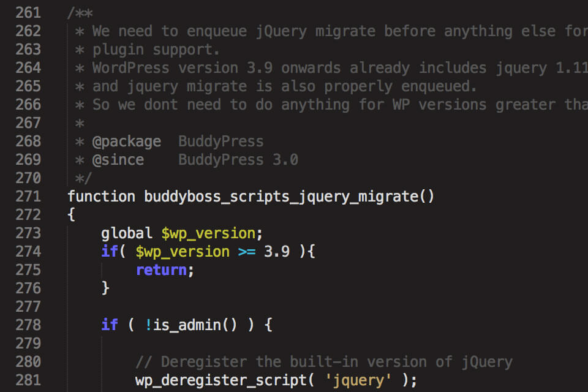Click the word 'versions' on line 266

tap(453, 105)
